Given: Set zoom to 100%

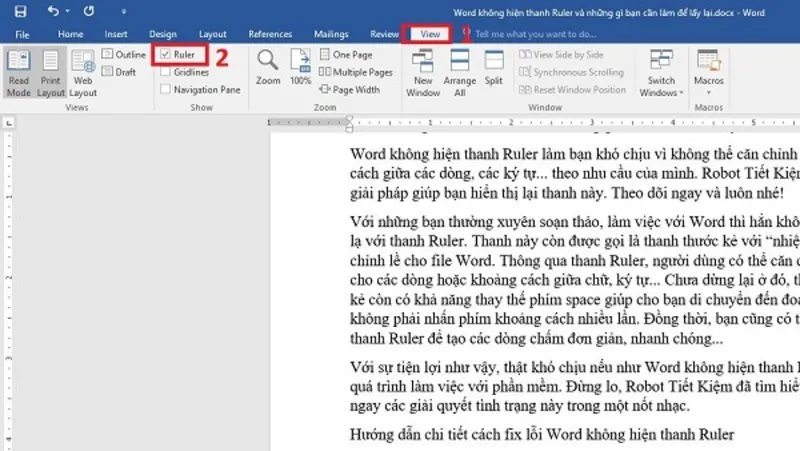Looking at the screenshot, I should [301, 66].
